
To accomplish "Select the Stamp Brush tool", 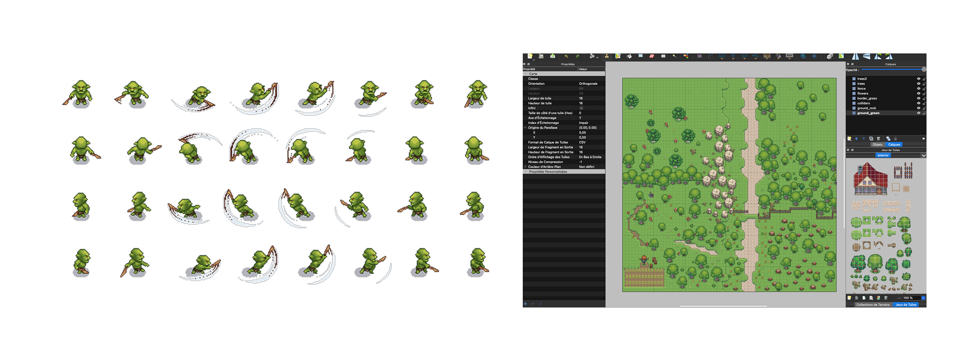I will (x=607, y=56).
